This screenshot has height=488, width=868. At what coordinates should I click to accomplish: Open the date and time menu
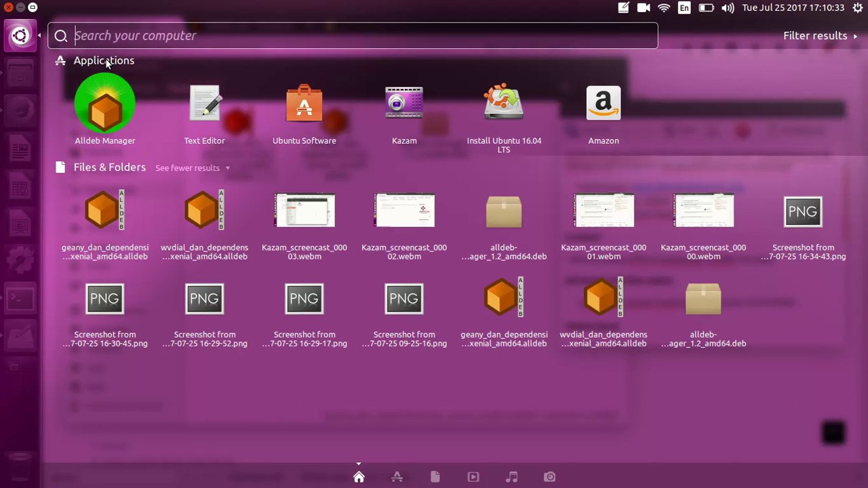793,8
